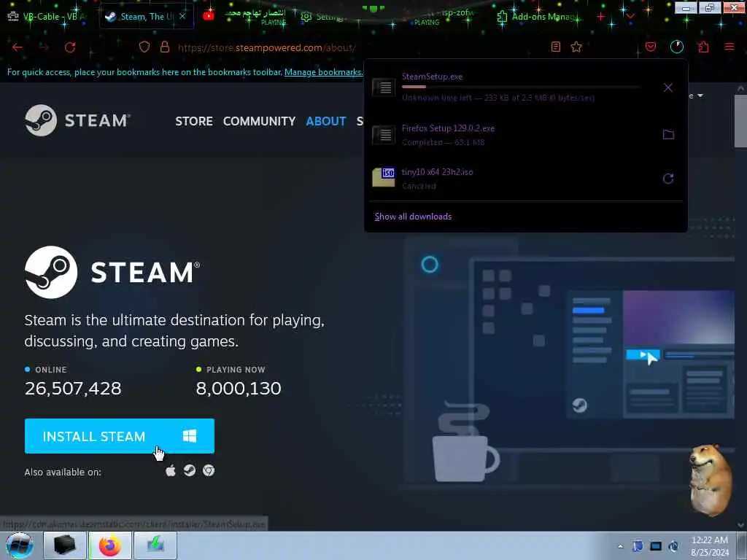Click the SteamOS availability icon
Screen dimensions: 747x560
click(x=190, y=470)
